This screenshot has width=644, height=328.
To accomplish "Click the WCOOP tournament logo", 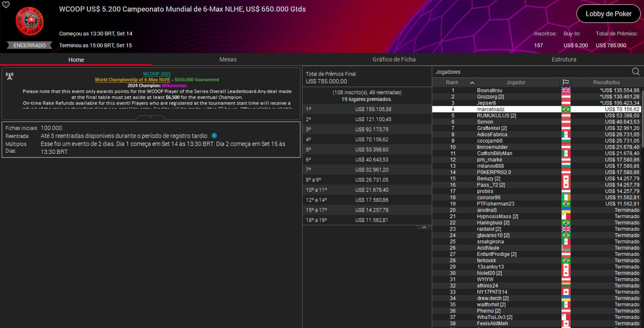I will click(x=30, y=21).
